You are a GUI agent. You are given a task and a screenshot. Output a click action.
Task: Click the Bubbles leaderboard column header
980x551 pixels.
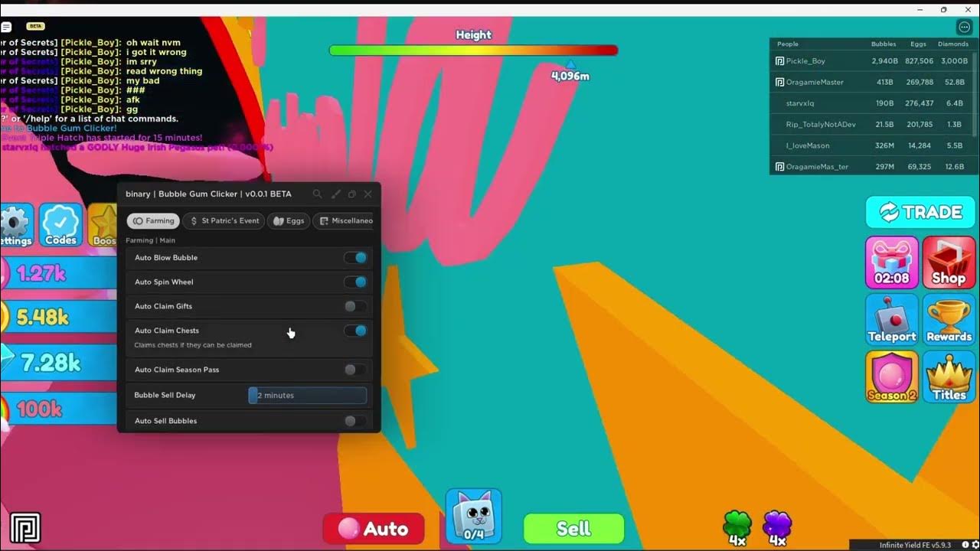tap(884, 44)
